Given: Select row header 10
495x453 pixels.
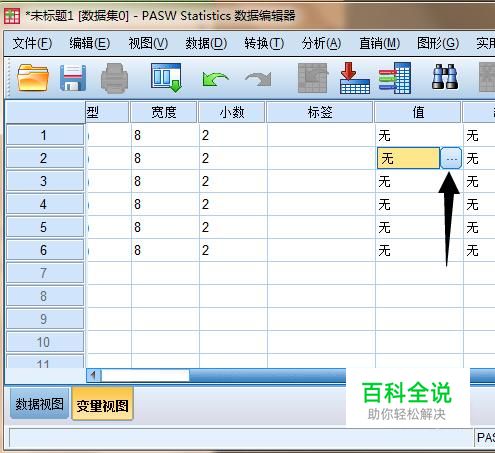Looking at the screenshot, I should 45,342.
